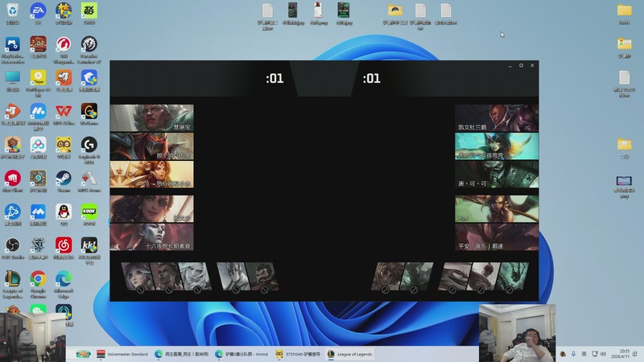The width and height of the screenshot is (644, 362).
Task: Click the left team :01 timer
Action: tap(275, 78)
